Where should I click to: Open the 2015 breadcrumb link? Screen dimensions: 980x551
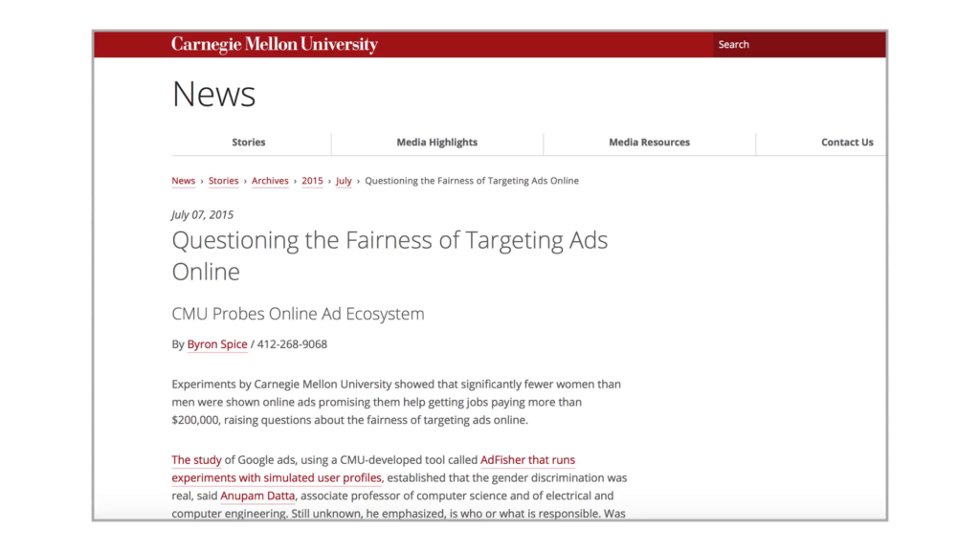(313, 181)
